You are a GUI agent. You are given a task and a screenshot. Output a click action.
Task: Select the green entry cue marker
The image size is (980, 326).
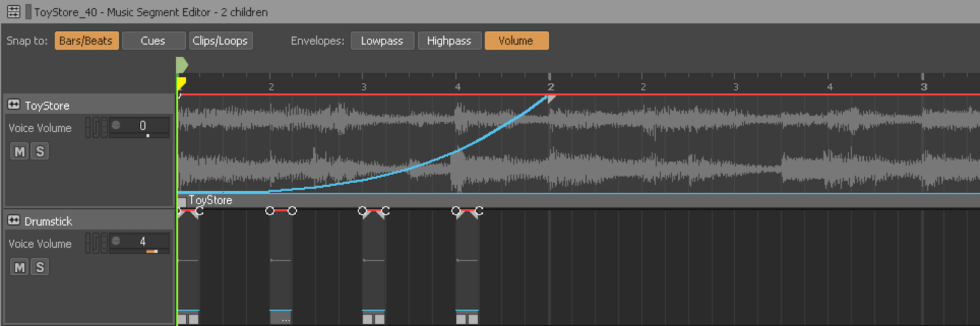(182, 65)
